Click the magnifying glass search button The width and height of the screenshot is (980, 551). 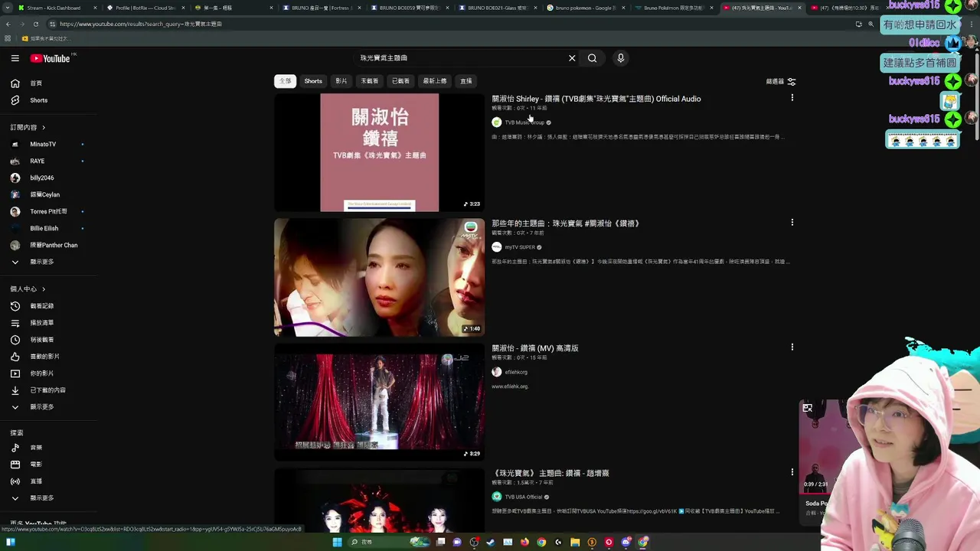tap(592, 58)
